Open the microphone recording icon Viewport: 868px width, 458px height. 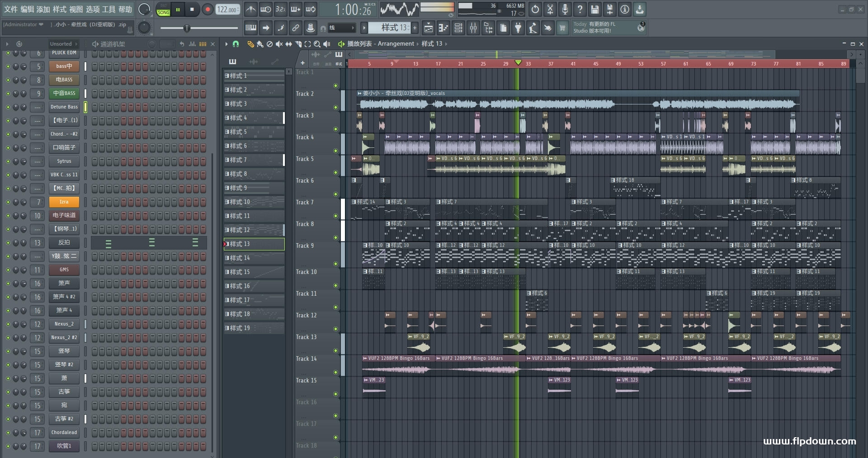tap(565, 9)
